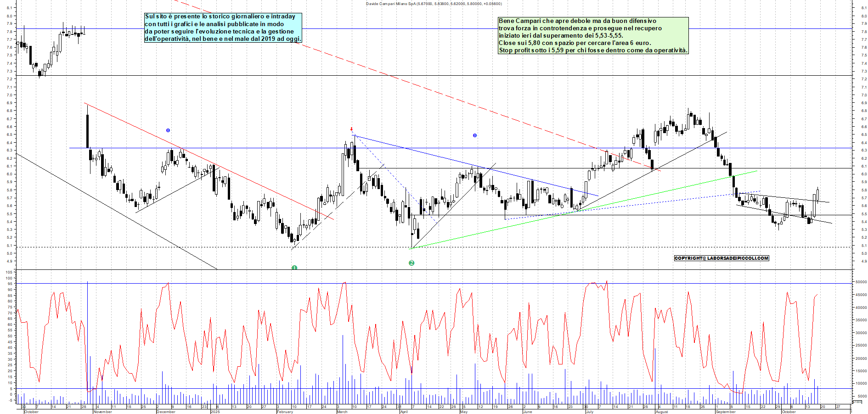Click the 2025 year label on time axis
The image size is (868, 414).
pyautogui.click(x=215, y=412)
